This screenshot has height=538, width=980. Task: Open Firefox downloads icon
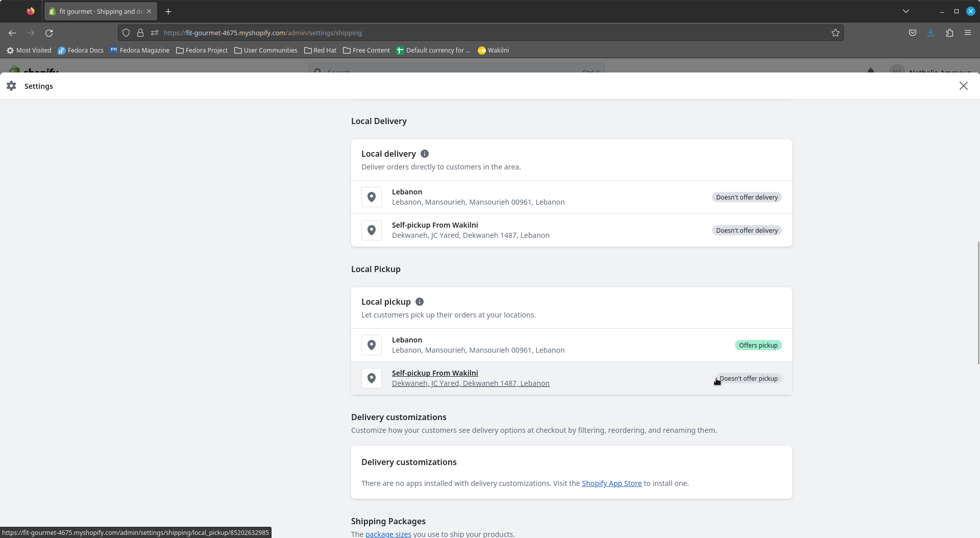point(930,33)
